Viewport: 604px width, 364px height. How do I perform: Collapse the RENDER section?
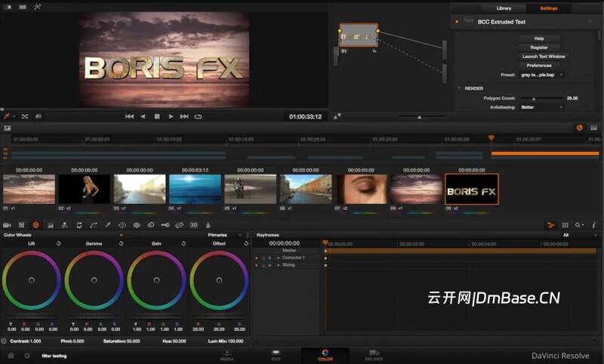(x=459, y=88)
